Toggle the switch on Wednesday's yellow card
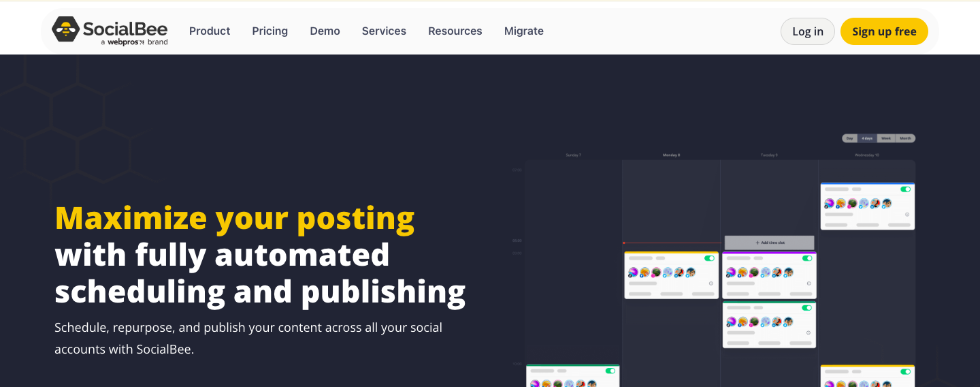The image size is (980, 387). coord(905,372)
